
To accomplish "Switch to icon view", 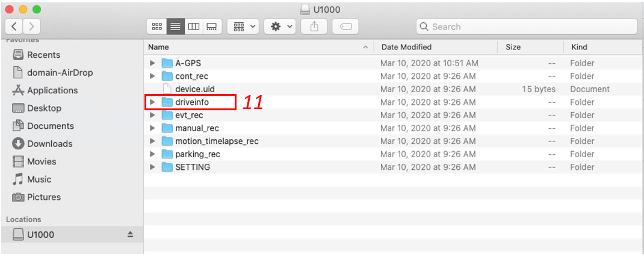I will click(x=157, y=27).
